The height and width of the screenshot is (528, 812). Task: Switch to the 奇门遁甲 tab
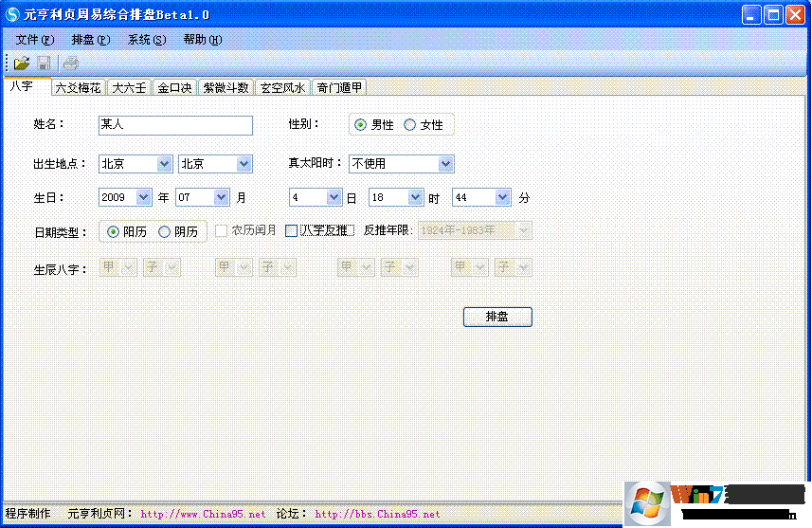[340, 87]
